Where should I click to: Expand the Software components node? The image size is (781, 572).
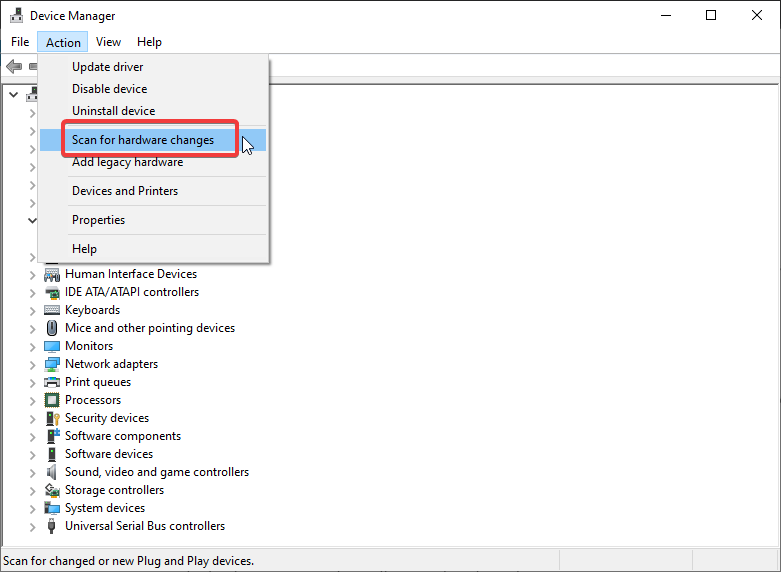click(x=32, y=436)
